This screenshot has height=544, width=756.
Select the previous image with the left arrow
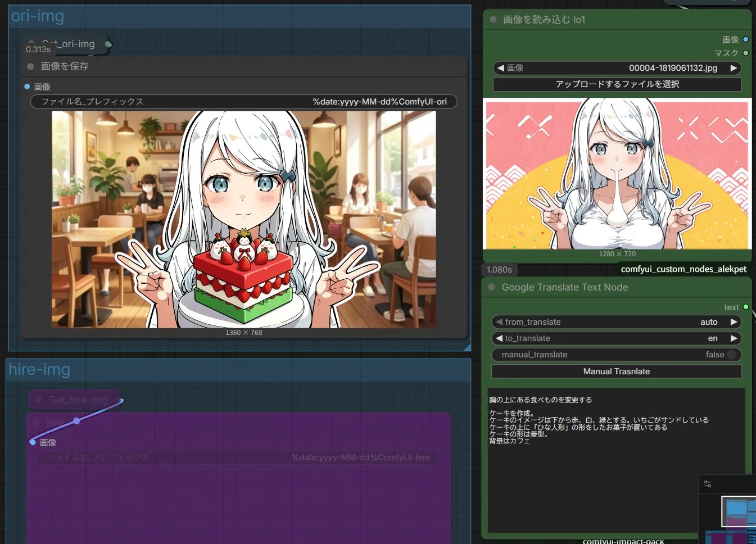click(x=500, y=68)
